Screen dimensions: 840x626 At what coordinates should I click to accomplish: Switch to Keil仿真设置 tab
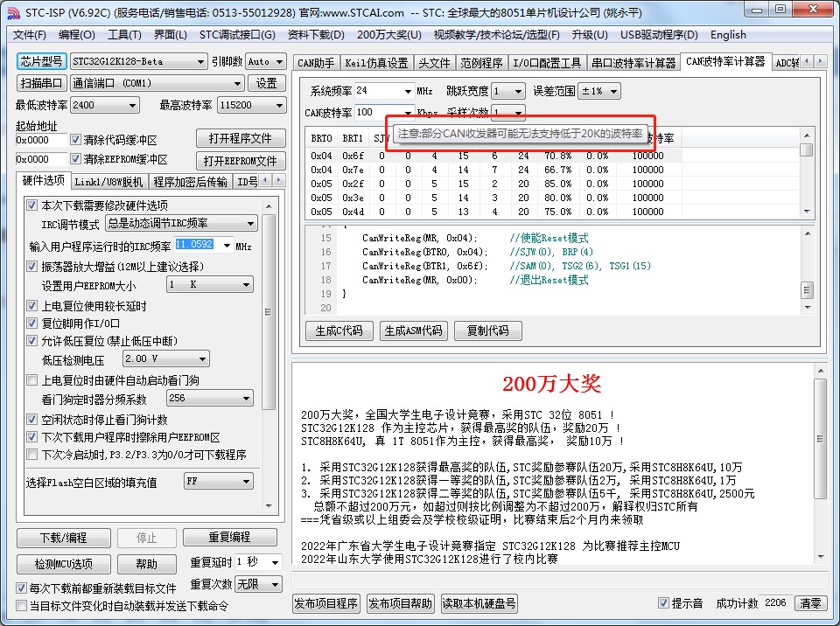[x=376, y=63]
